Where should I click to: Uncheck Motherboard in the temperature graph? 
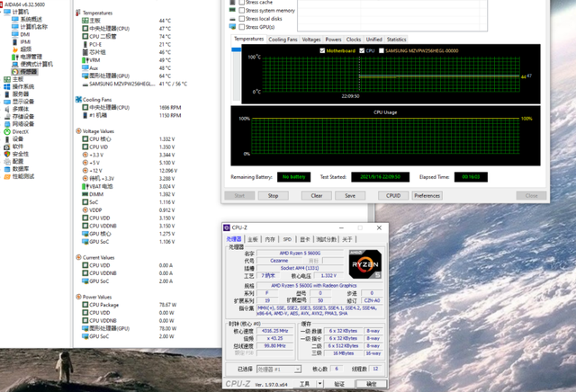pos(322,50)
